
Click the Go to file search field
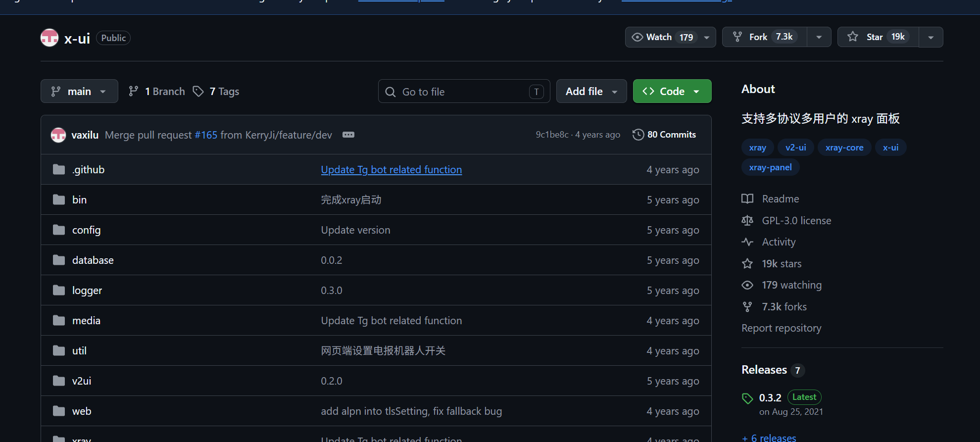pos(464,92)
